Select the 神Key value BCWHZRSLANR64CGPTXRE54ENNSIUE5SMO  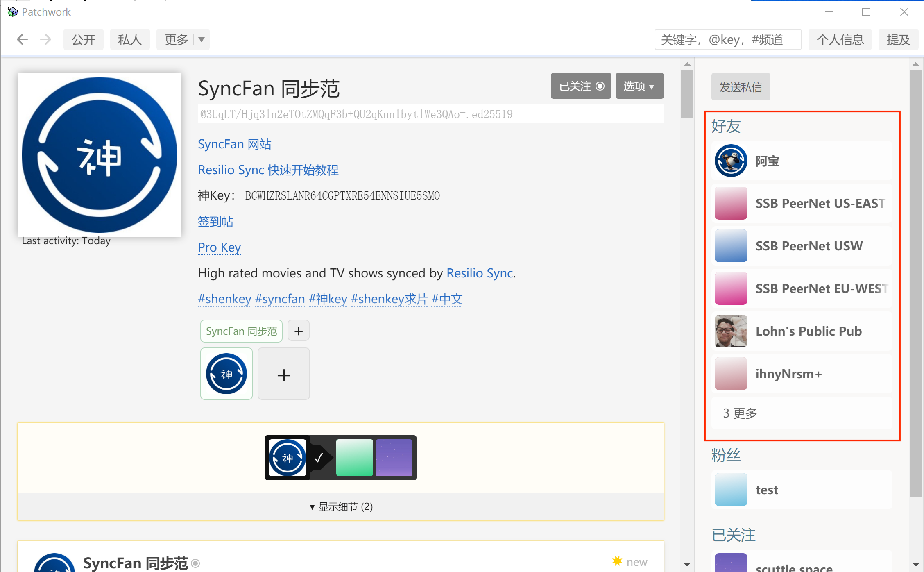point(343,196)
